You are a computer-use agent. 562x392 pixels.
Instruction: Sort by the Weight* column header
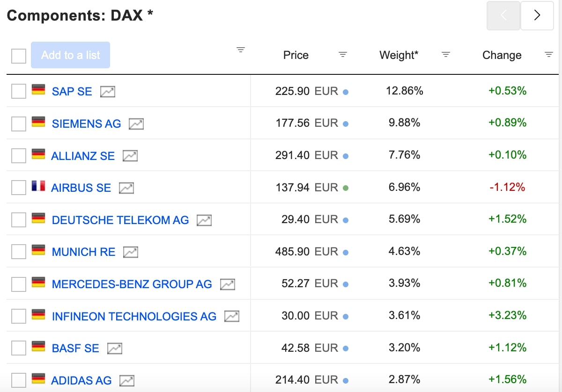[x=399, y=55]
